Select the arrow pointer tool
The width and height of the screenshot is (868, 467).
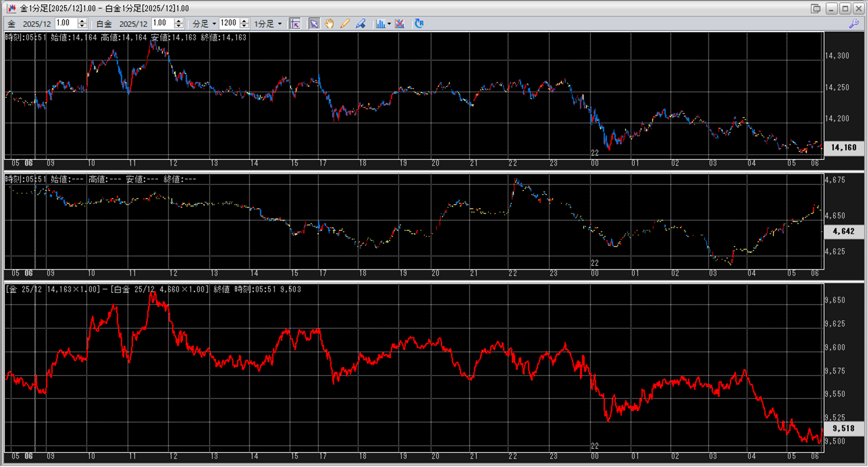(314, 24)
